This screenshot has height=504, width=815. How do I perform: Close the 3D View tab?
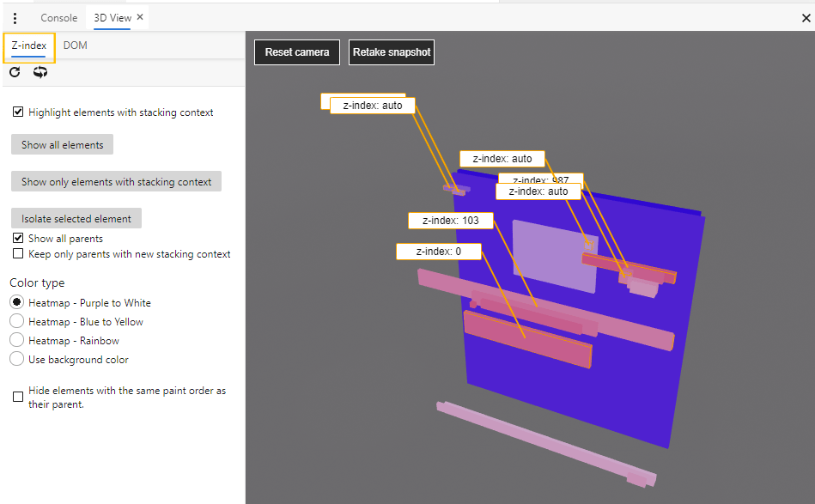coord(139,16)
